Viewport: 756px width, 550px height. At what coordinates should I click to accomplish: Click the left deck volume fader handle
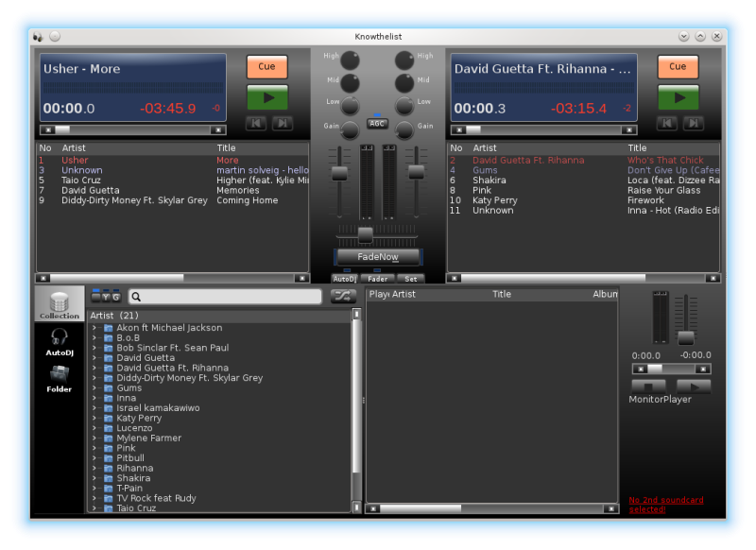pos(339,173)
